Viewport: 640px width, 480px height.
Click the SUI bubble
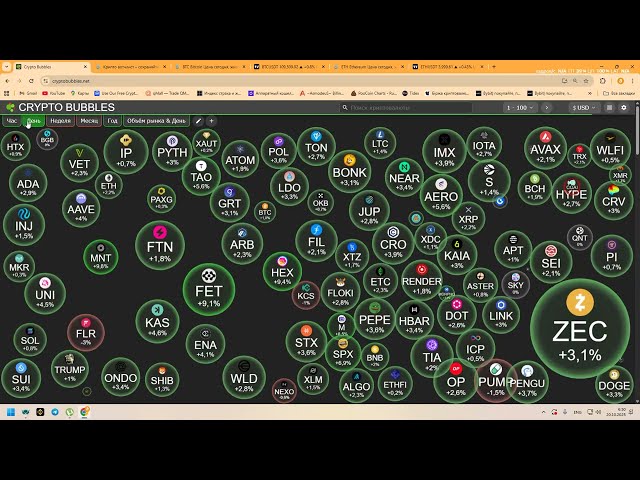click(21, 378)
